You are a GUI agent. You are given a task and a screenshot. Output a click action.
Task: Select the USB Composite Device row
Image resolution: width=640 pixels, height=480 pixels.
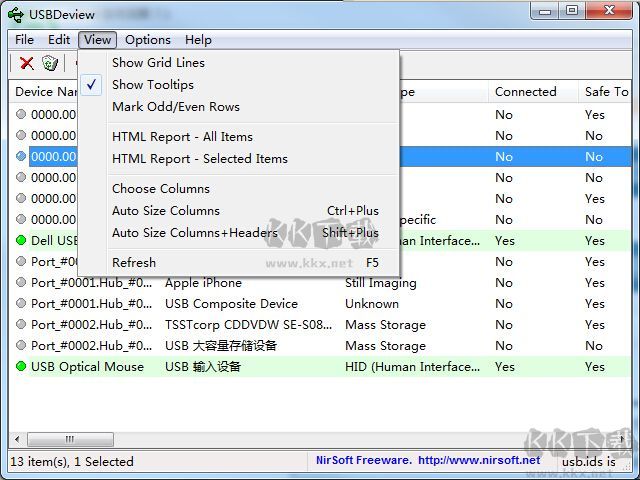[320, 304]
